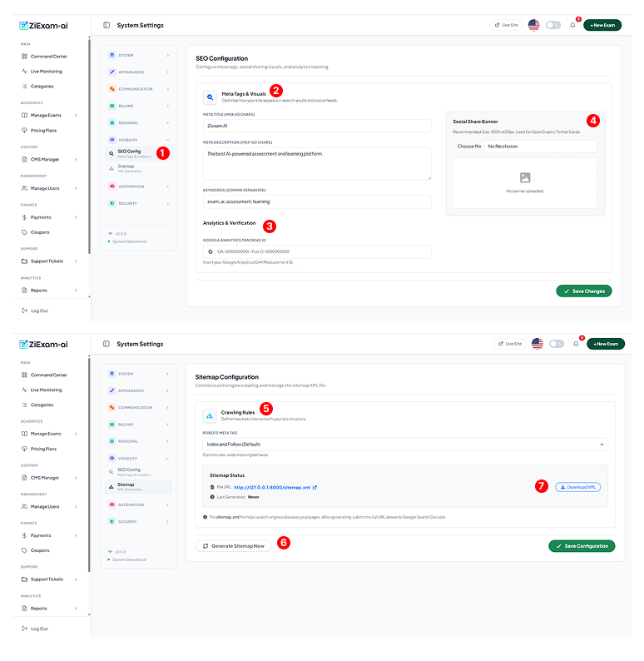Open the external link icon beside the sitemap URL
The width and height of the screenshot is (644, 661).
pos(315,487)
